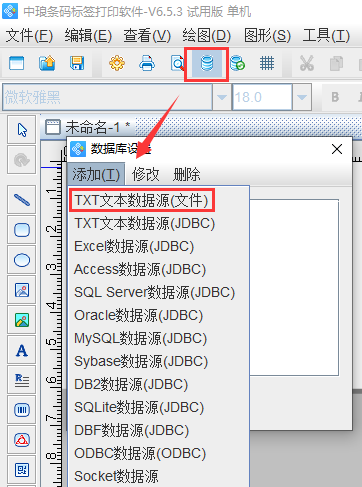Open the 工具(T) menu

point(326,35)
